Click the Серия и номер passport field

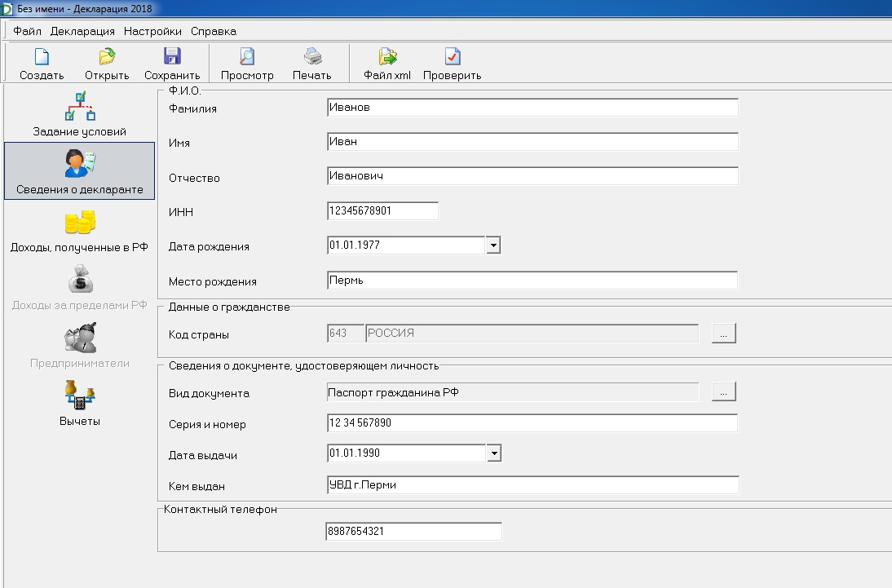[x=532, y=423]
